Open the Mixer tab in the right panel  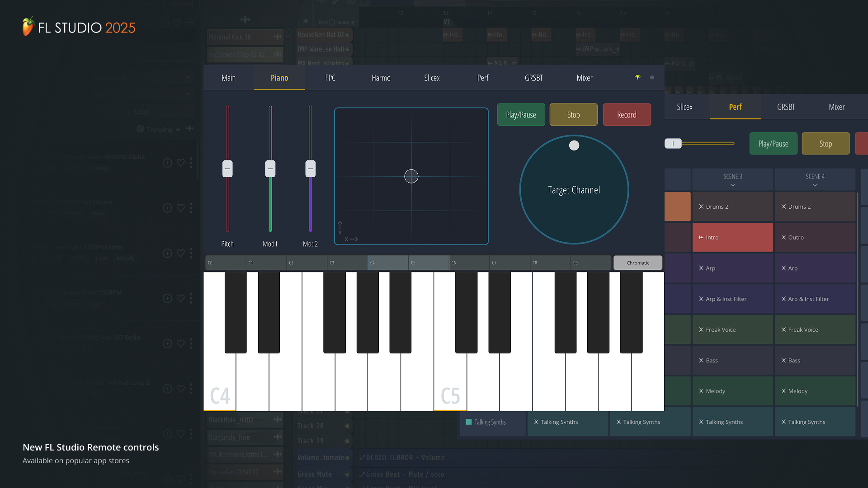(836, 107)
